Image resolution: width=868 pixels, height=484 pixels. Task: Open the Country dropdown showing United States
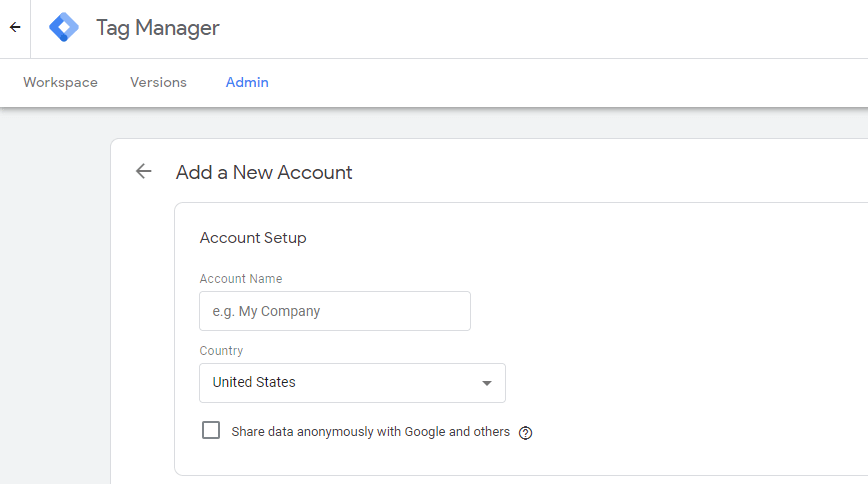352,383
